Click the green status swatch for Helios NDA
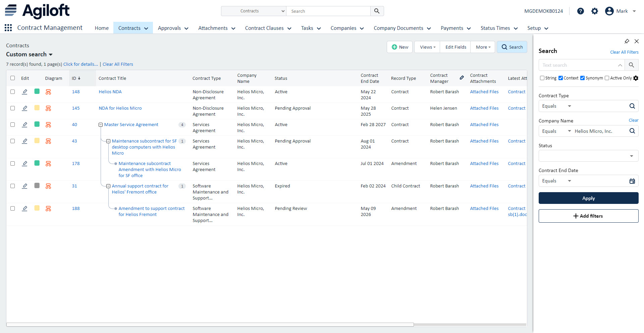Image resolution: width=644 pixels, height=333 pixels. [37, 92]
